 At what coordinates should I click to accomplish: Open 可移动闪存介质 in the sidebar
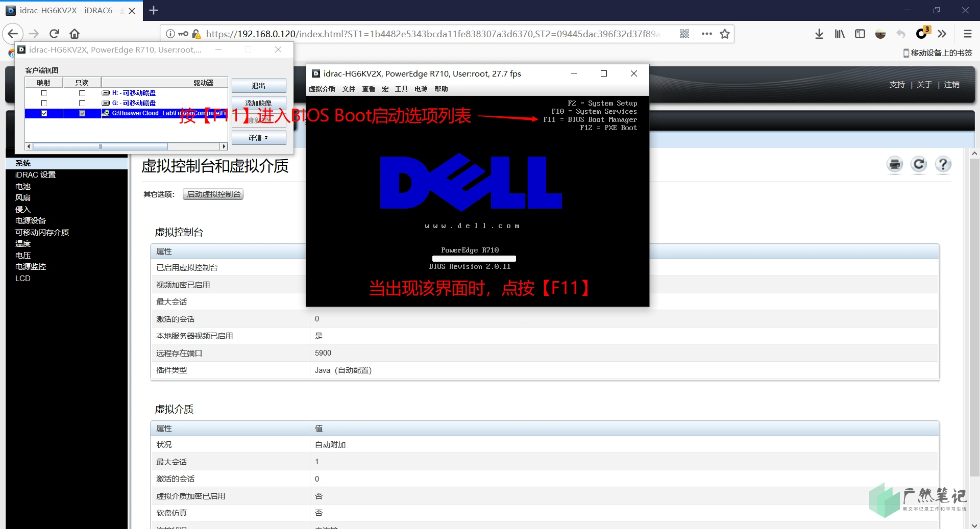tap(42, 233)
